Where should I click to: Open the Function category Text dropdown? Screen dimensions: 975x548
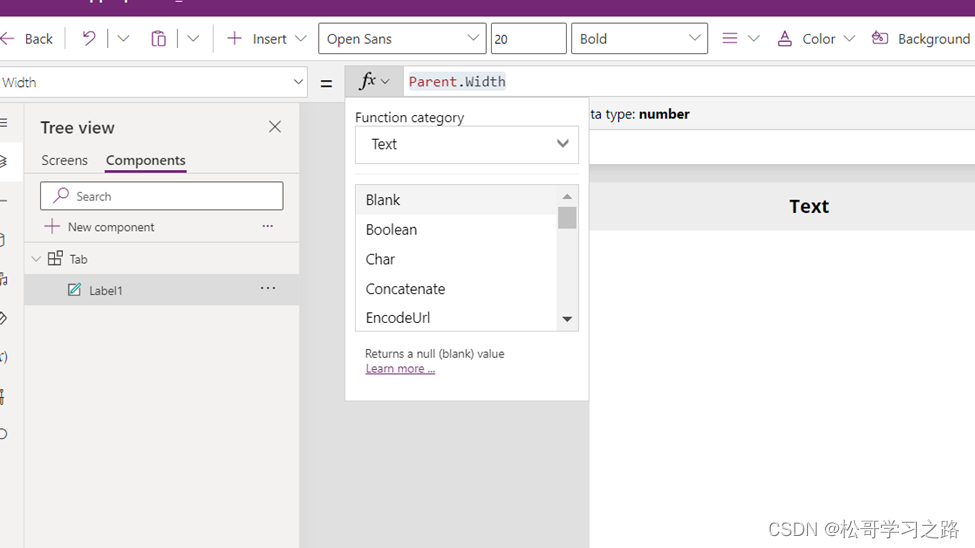pos(467,144)
